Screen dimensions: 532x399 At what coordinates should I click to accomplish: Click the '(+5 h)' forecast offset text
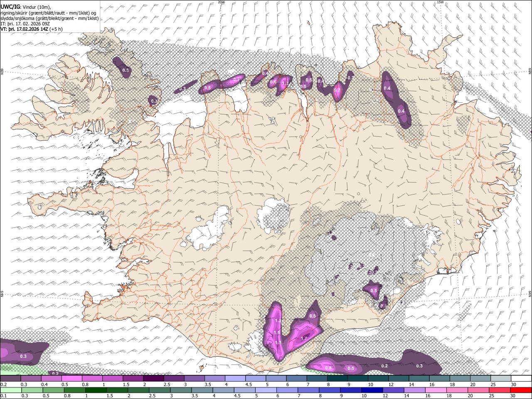pos(56,29)
